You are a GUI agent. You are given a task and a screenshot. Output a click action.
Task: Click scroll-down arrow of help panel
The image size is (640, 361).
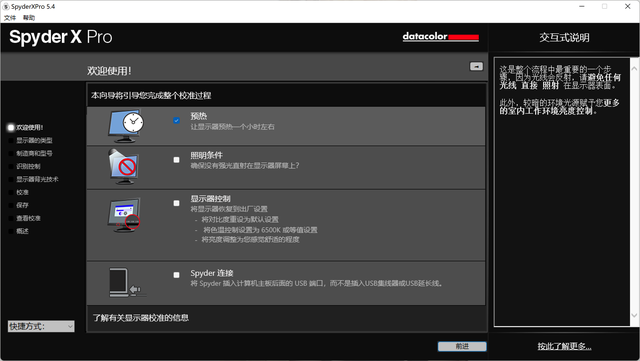click(634, 315)
